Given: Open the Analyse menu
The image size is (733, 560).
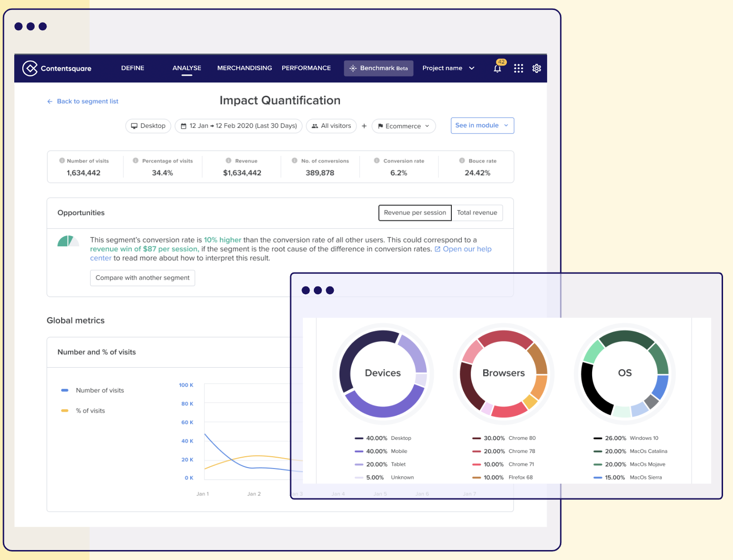Looking at the screenshot, I should (x=186, y=68).
